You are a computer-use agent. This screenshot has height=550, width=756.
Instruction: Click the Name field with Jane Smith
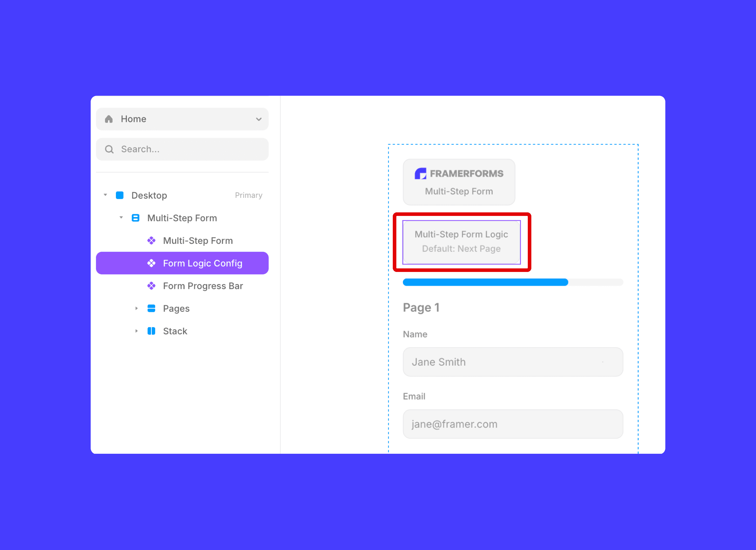513,362
